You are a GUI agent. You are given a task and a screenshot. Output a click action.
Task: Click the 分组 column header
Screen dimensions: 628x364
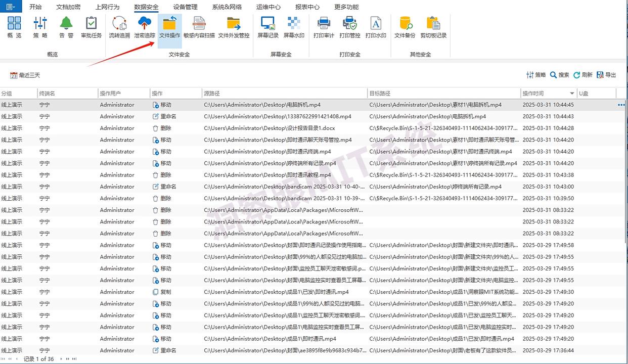[x=18, y=94]
